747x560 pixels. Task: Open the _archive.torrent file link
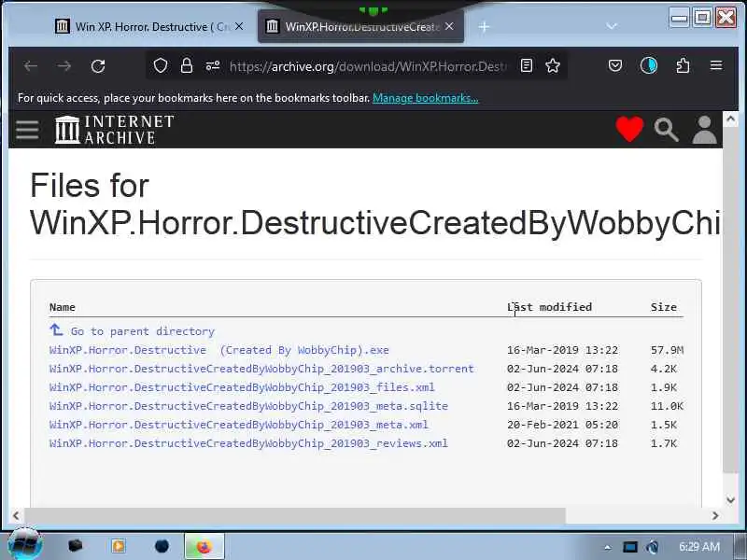pos(261,369)
